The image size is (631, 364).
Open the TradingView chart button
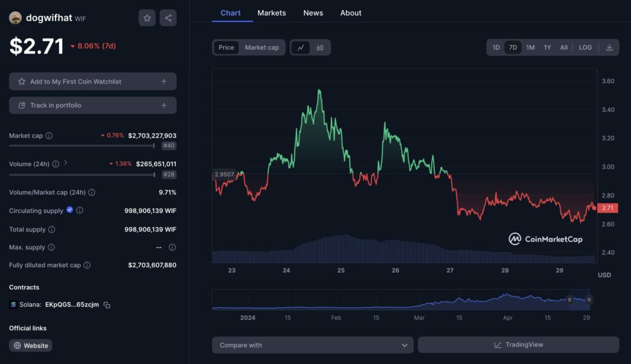click(518, 345)
